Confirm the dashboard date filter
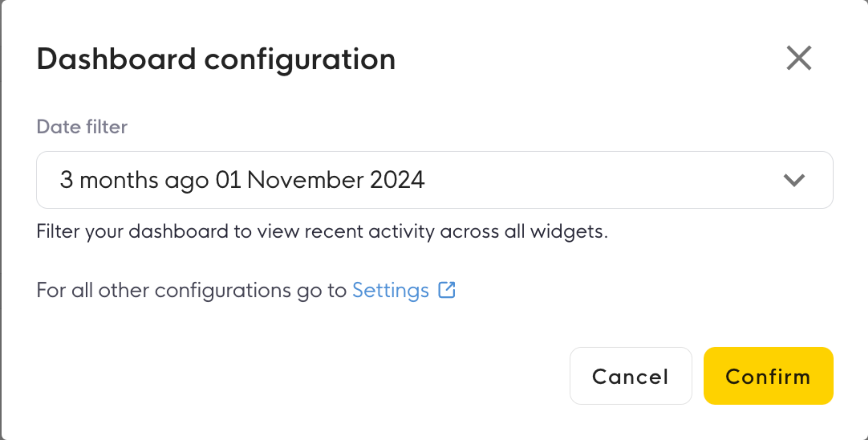This screenshot has width=868, height=440. tap(768, 376)
